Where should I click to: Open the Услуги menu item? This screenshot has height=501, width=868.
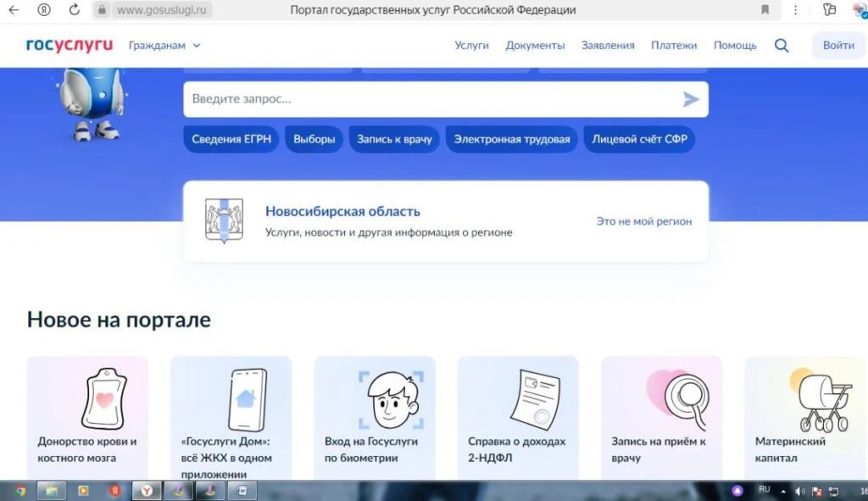pos(471,46)
